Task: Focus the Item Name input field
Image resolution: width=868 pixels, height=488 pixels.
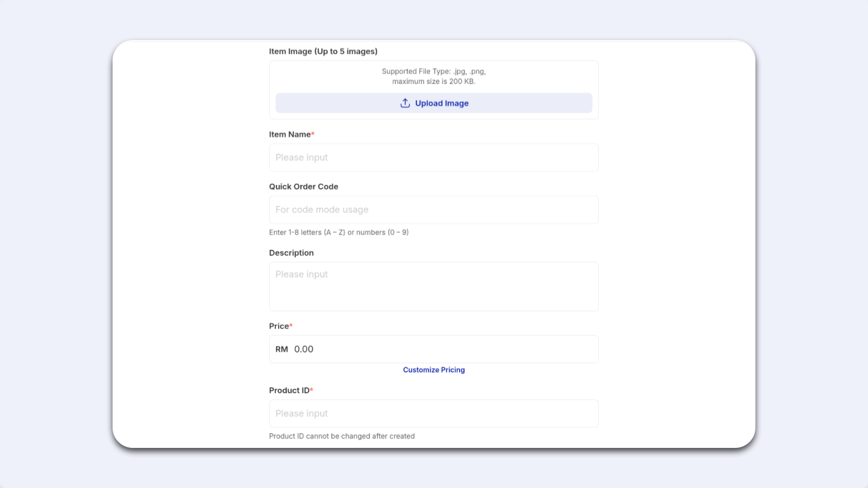Action: [434, 157]
